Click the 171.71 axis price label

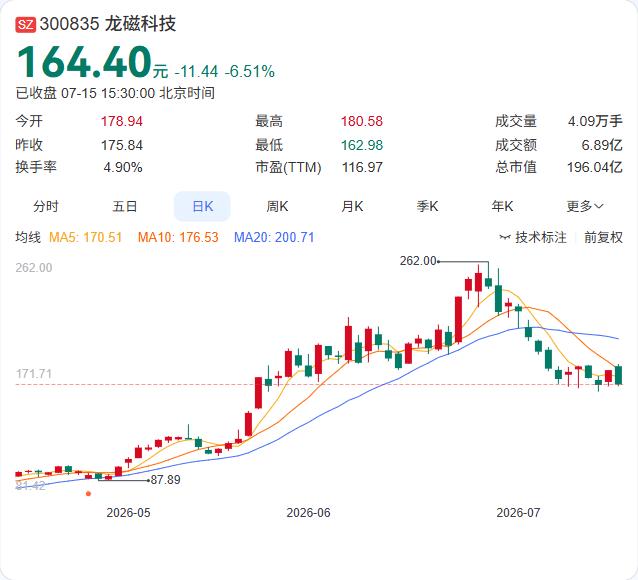[x=34, y=374]
